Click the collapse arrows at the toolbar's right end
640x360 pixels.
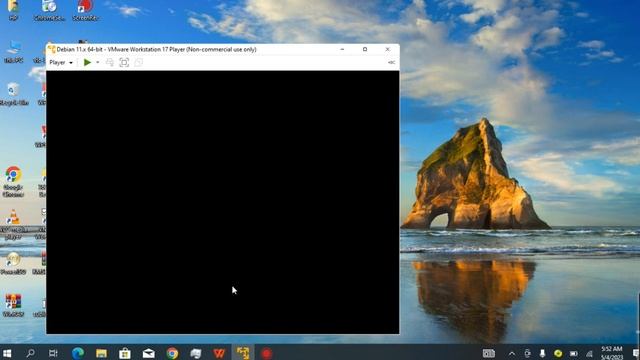[x=391, y=62]
